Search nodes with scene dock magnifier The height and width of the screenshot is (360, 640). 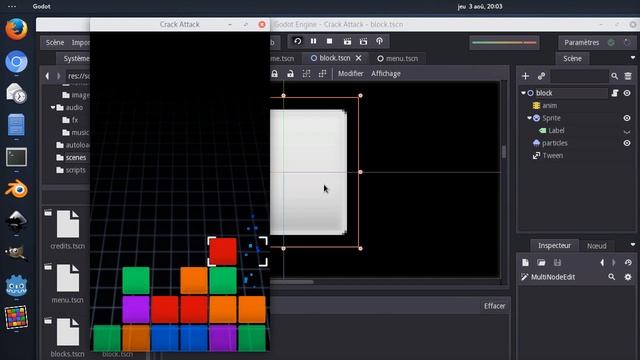pyautogui.click(x=614, y=76)
